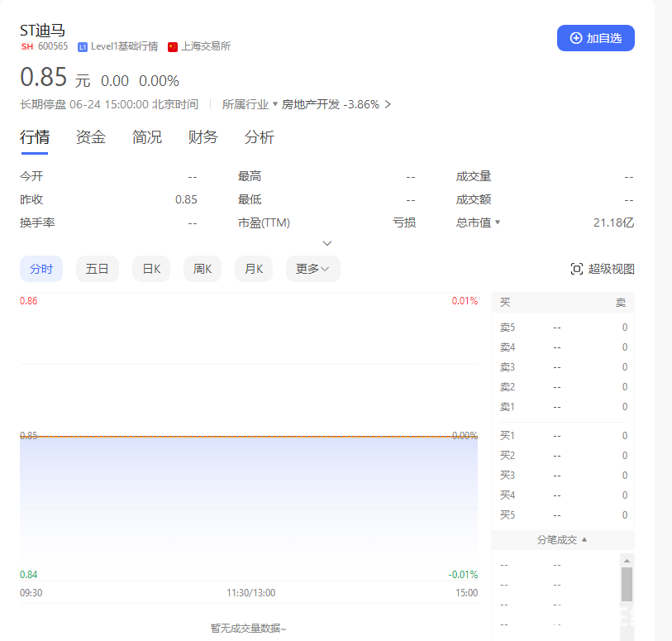The width and height of the screenshot is (672, 641).
Task: Click the intraday price chart area
Action: (249, 437)
